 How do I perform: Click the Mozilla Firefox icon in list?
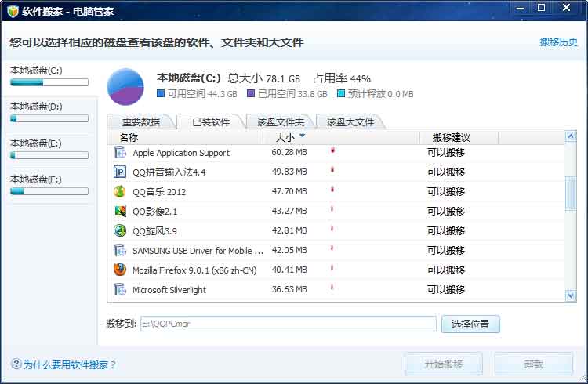click(x=120, y=270)
